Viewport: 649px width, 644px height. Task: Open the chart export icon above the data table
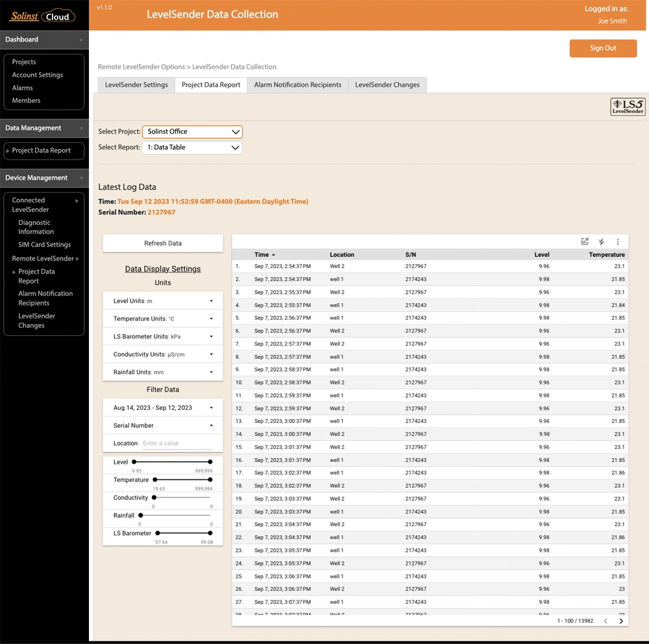point(585,241)
